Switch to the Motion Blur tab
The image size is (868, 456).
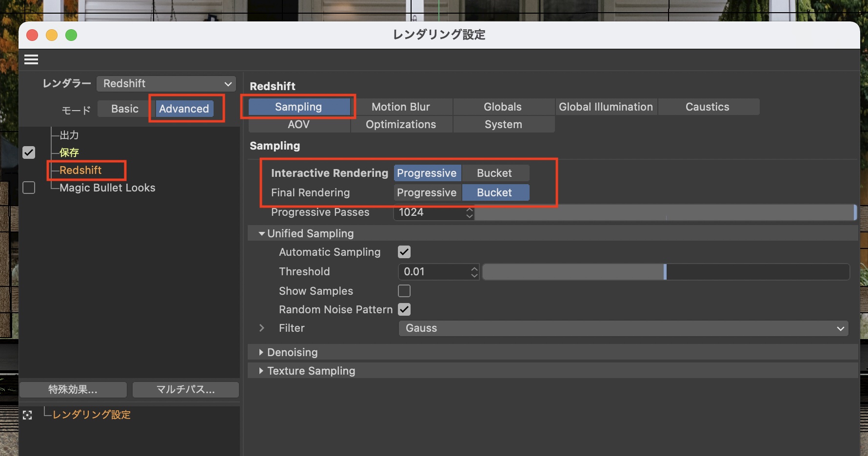pyautogui.click(x=400, y=107)
